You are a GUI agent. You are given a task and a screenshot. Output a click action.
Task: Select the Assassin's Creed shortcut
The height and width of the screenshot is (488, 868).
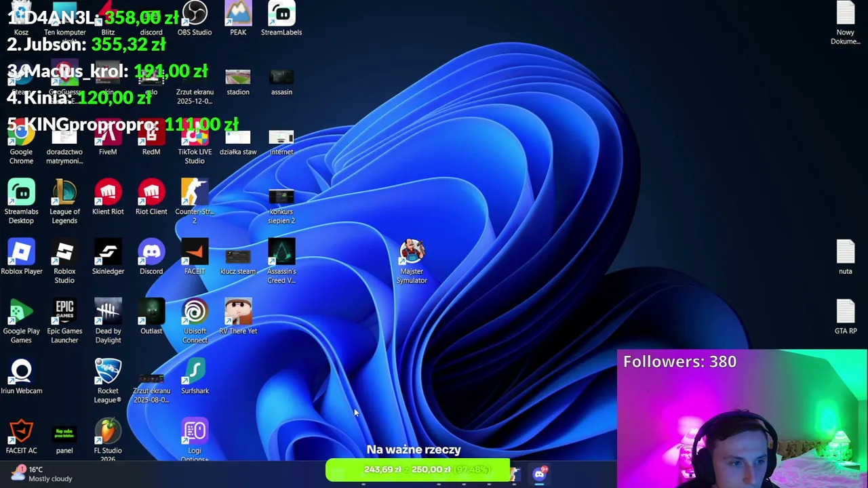(281, 262)
